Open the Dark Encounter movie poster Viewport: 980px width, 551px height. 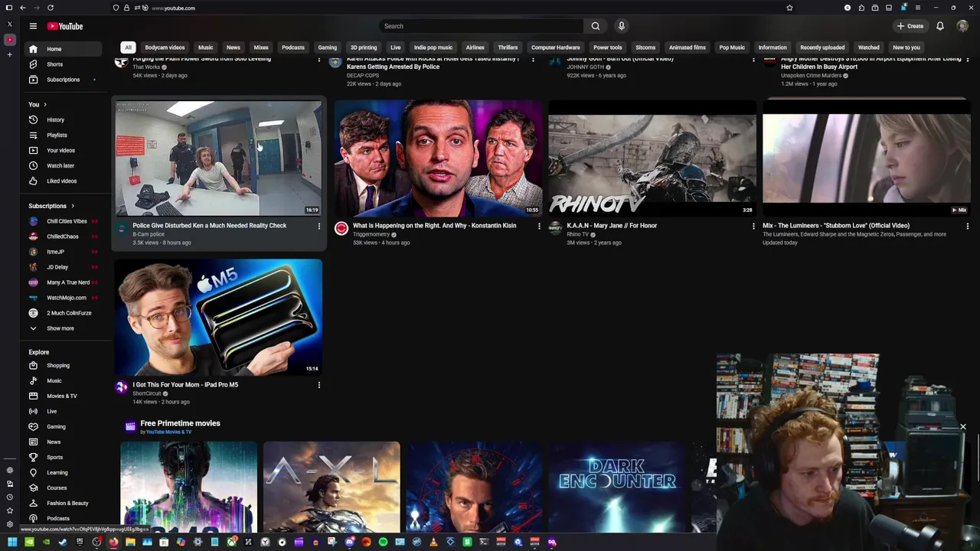click(617, 487)
